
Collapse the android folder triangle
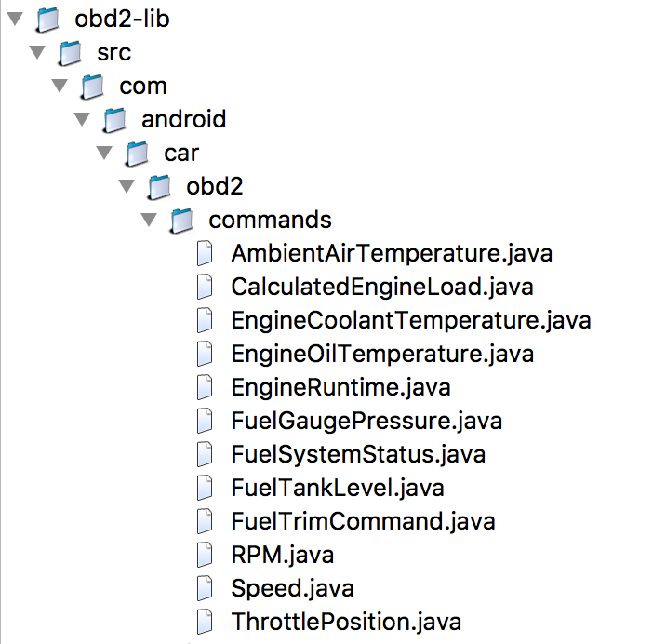[82, 119]
